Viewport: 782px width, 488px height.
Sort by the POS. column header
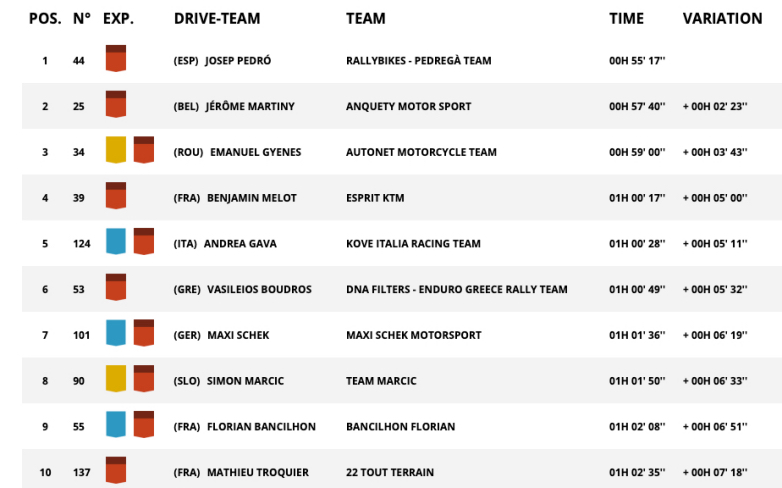click(x=45, y=18)
